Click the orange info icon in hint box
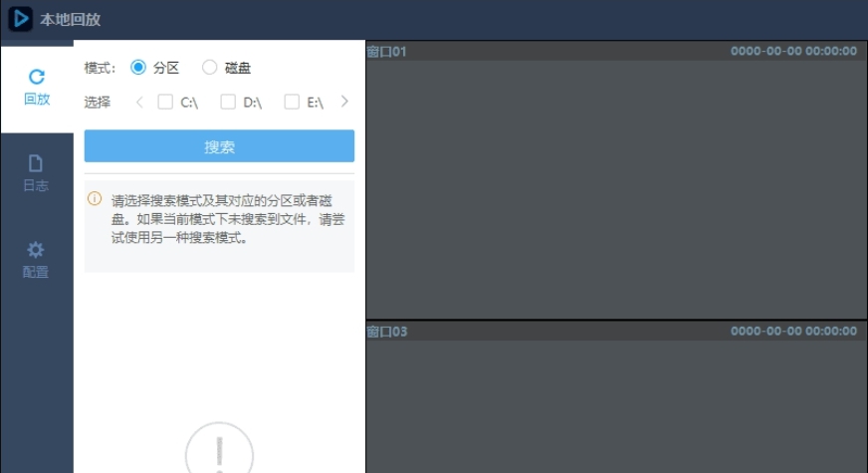The height and width of the screenshot is (473, 868). tap(95, 199)
